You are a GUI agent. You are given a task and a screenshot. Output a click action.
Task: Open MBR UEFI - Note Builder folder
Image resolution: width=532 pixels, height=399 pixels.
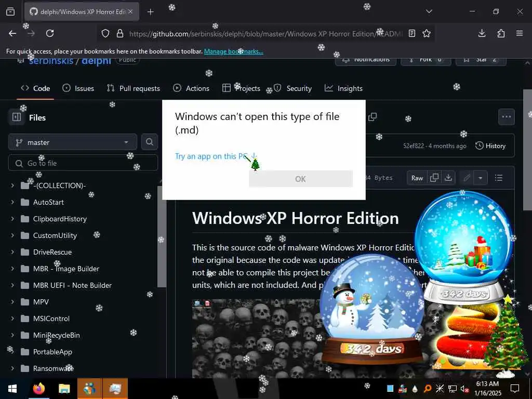pyautogui.click(x=72, y=285)
